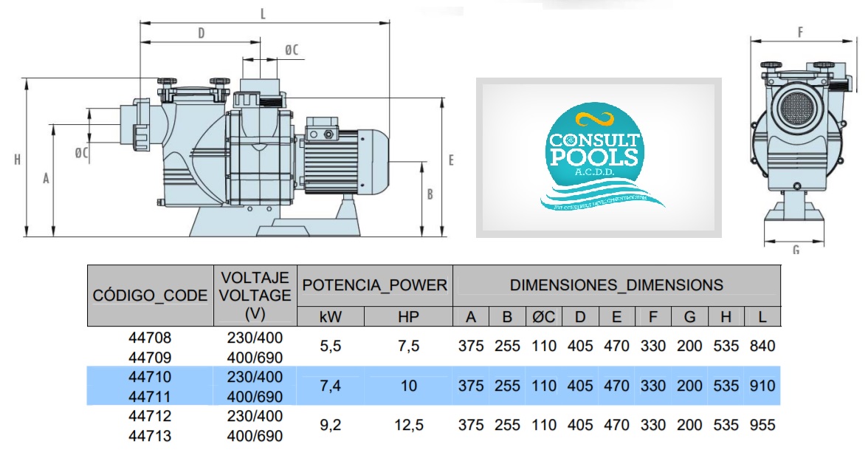Click the 910 length value
The height and width of the screenshot is (464, 868).
pyautogui.click(x=762, y=386)
